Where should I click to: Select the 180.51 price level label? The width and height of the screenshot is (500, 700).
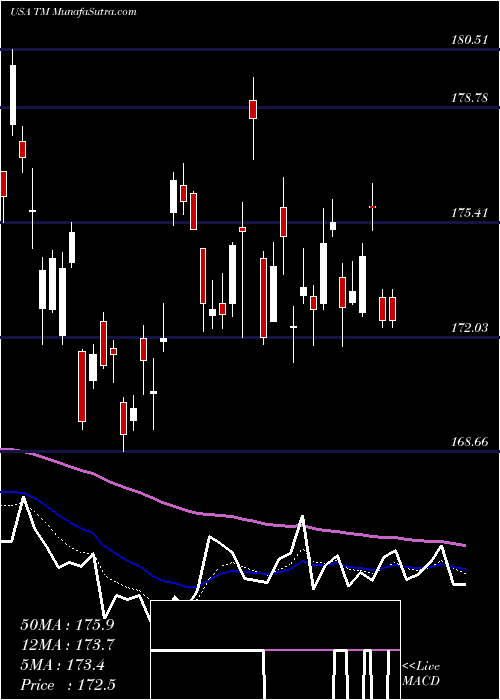click(x=470, y=40)
